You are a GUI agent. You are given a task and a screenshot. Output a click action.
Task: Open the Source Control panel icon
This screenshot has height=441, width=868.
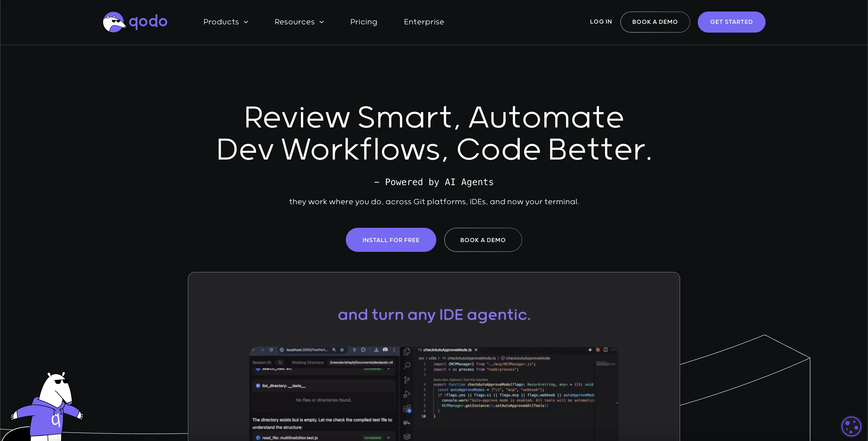click(407, 379)
